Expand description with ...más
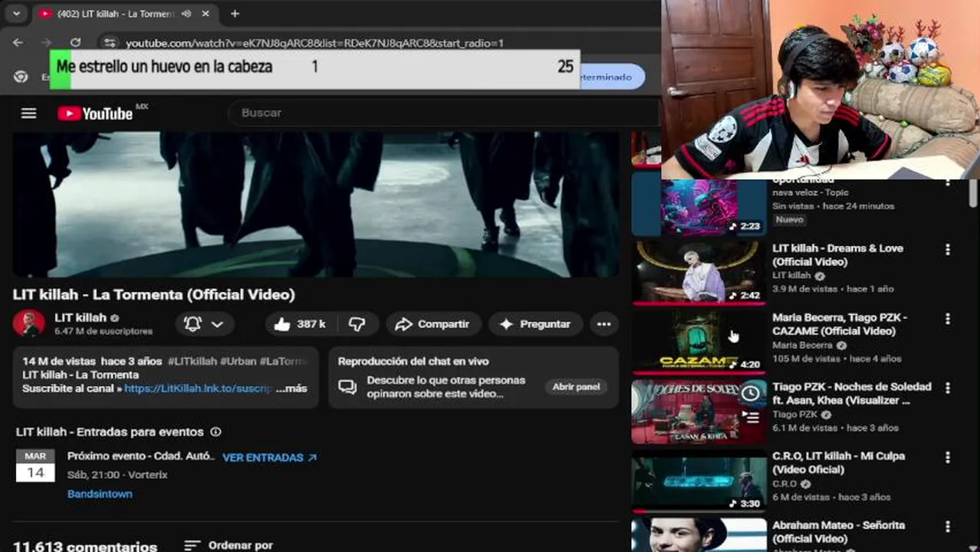The image size is (980, 552). coord(292,389)
